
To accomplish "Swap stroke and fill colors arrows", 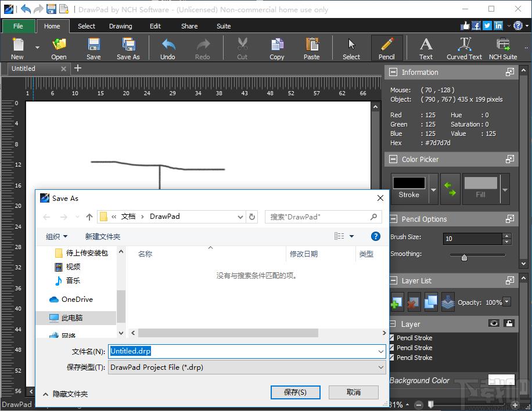I will [x=450, y=189].
